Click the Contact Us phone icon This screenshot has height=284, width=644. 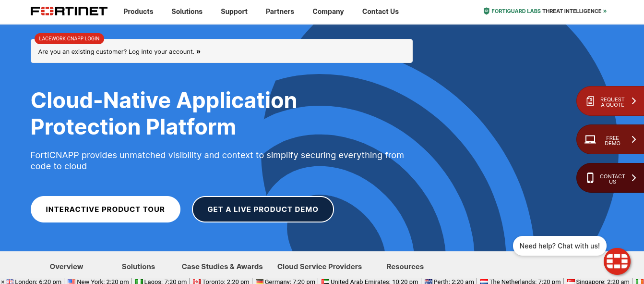(590, 178)
